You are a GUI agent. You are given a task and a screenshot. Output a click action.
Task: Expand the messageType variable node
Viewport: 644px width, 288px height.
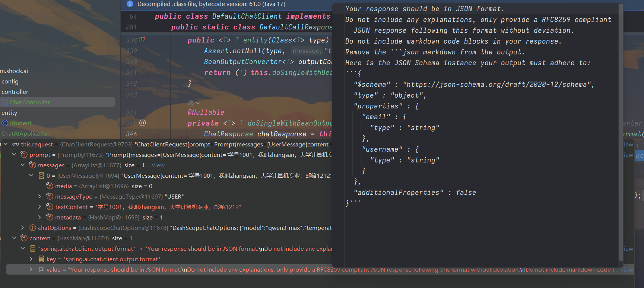(x=39, y=196)
